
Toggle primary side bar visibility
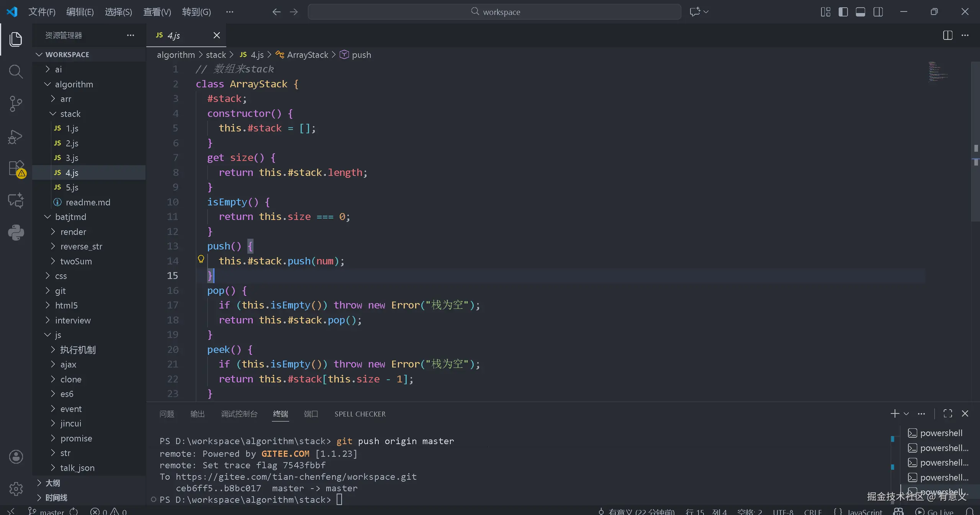(x=843, y=12)
